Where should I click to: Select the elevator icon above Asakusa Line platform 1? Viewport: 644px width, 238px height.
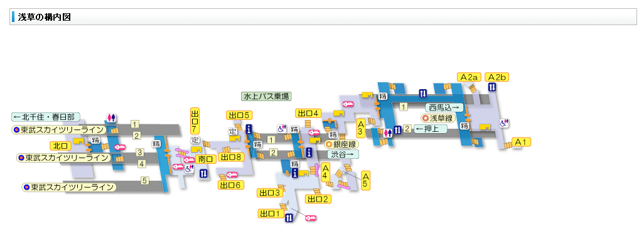423,94
